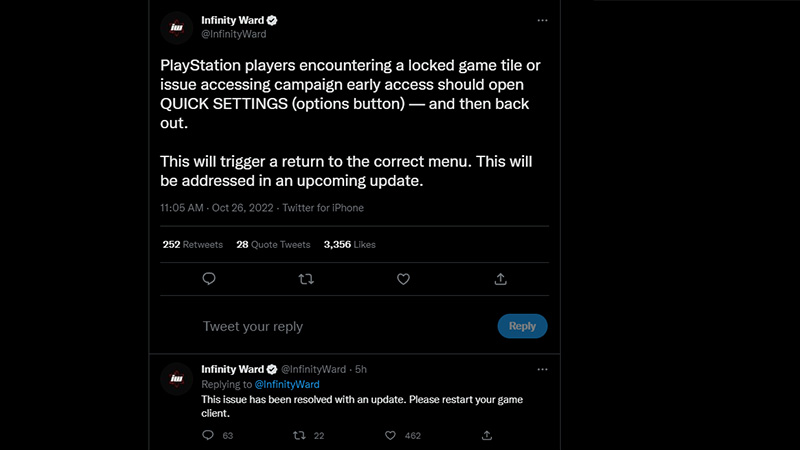Share the main tweet via share icon
This screenshot has width=800, height=450.
[x=501, y=279]
